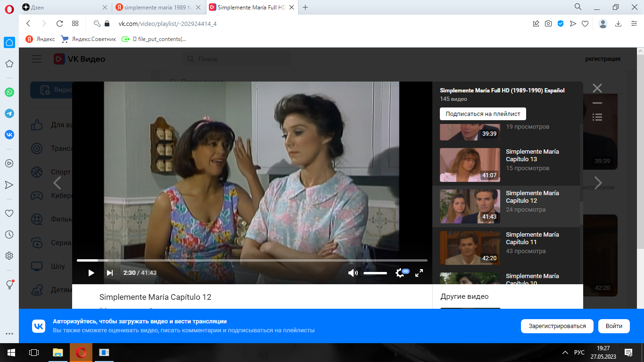Search tabs with magnifier icon

pyautogui.click(x=578, y=7)
